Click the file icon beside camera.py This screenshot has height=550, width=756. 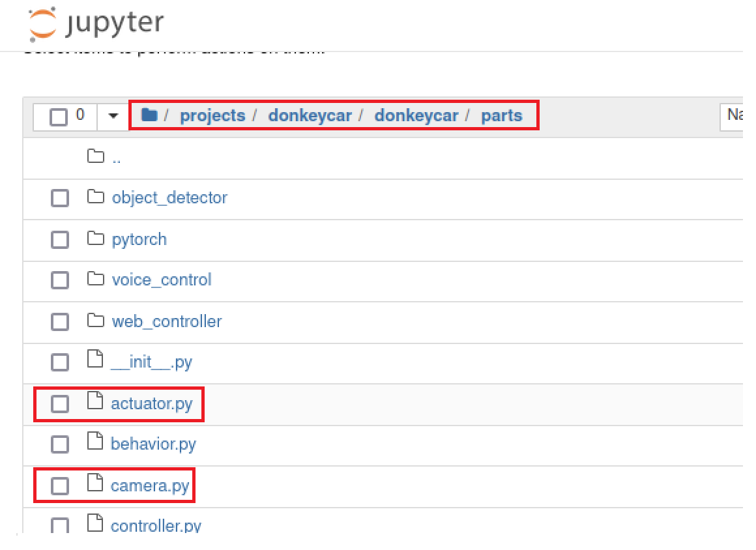pos(95,484)
